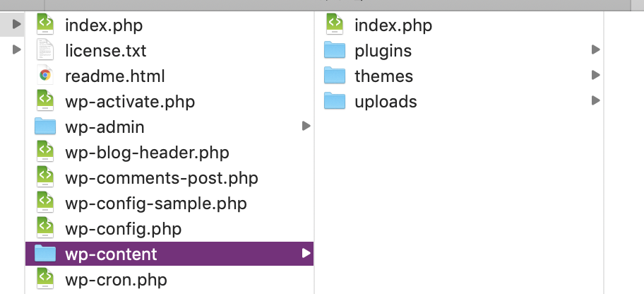Viewport: 644px width, 294px height.
Task: Select the plugins folder icon
Action: [335, 50]
